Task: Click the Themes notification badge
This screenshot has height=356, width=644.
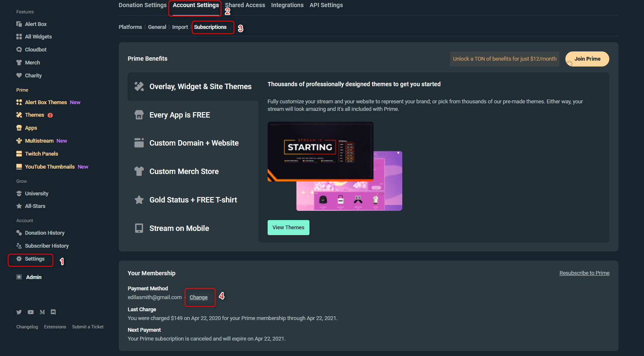Action: click(x=50, y=115)
